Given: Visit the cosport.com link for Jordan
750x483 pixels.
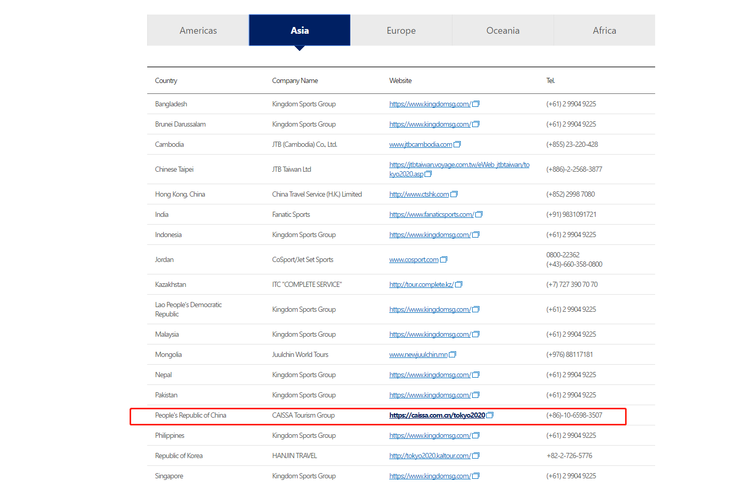Looking at the screenshot, I should click(413, 259).
